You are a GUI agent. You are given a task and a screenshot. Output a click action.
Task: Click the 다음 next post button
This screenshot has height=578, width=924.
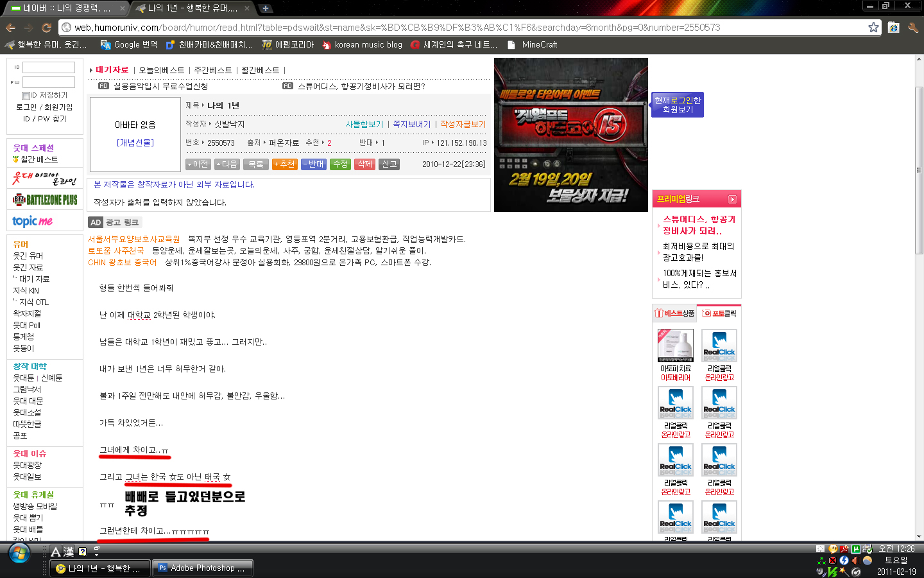point(227,164)
